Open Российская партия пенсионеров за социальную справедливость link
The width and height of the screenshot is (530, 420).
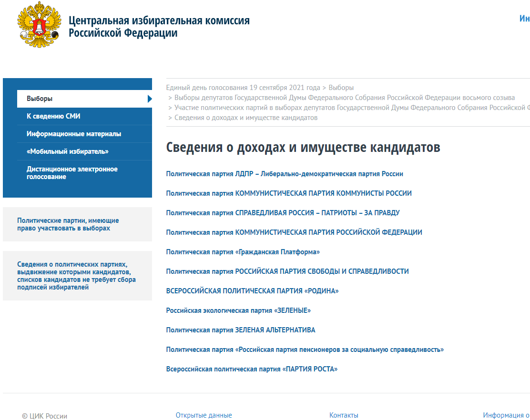coord(305,350)
